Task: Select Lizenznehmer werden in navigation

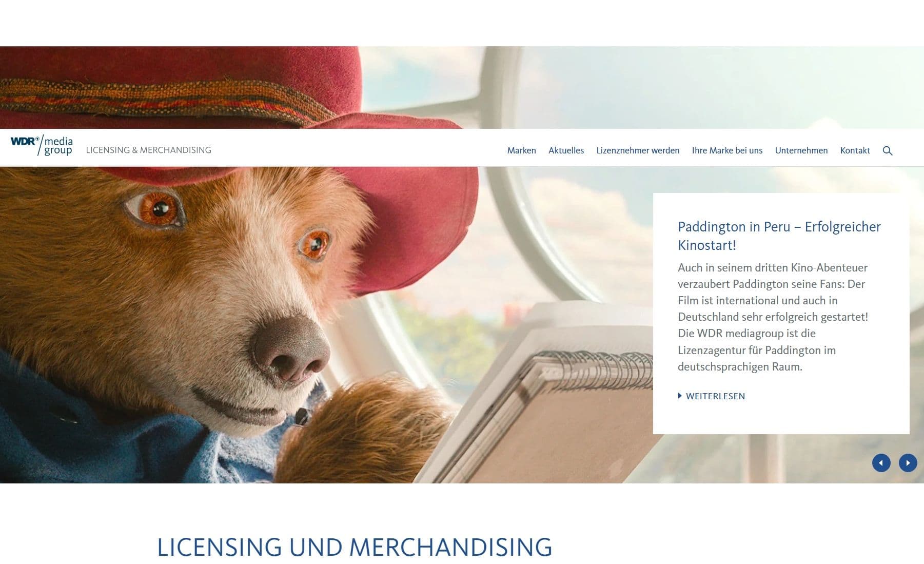Action: pos(638,150)
